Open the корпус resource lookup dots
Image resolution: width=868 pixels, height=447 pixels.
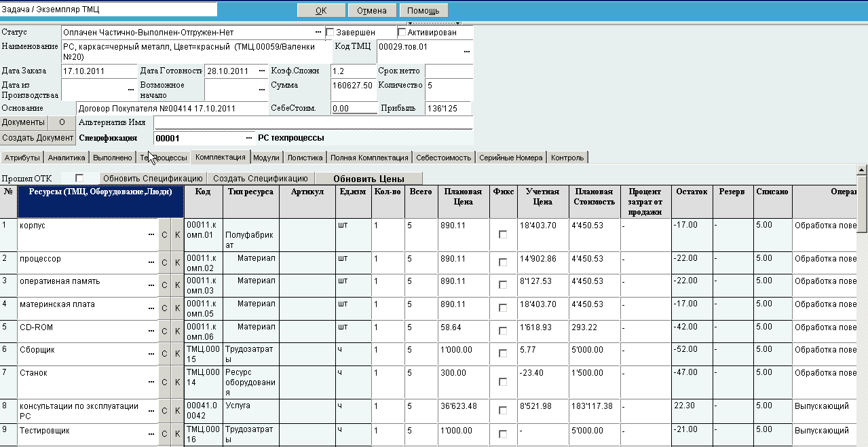click(x=151, y=234)
